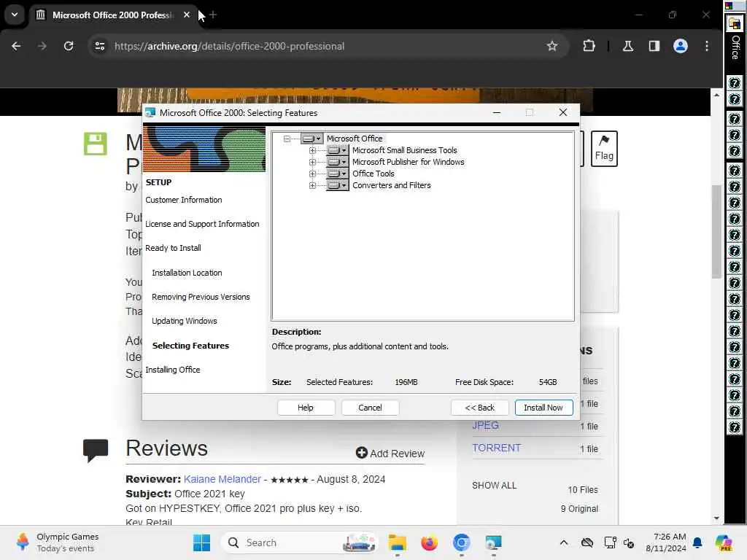The height and width of the screenshot is (560, 747).
Task: Expand the Microsoft Publisher for Windows node
Action: click(312, 162)
